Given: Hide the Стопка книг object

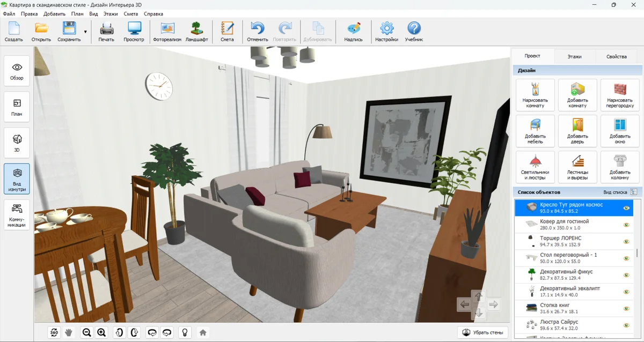Looking at the screenshot, I should [x=626, y=308].
